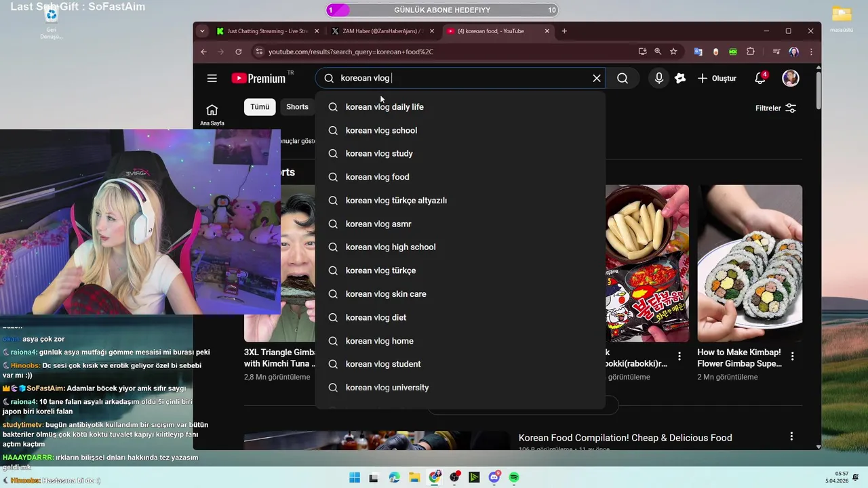Open Chrome three-dot menu
Image resolution: width=868 pixels, height=488 pixels.
(811, 52)
